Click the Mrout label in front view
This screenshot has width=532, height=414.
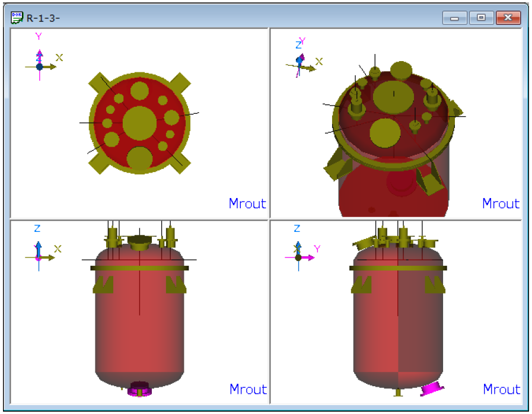coord(248,389)
